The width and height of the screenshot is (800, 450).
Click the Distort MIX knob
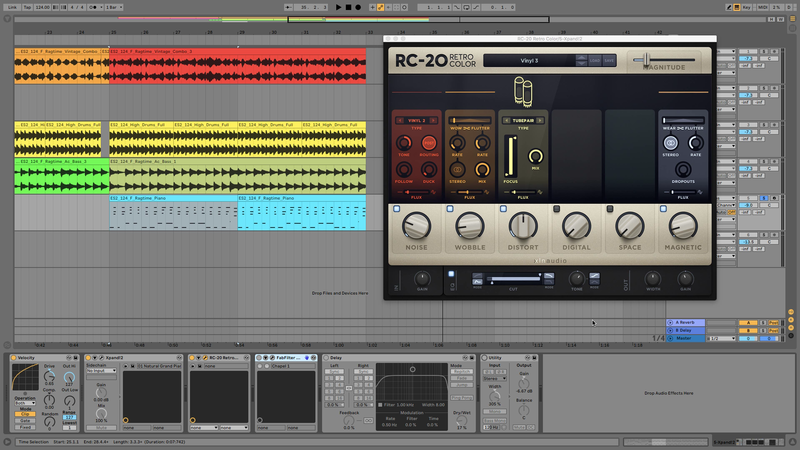click(535, 156)
